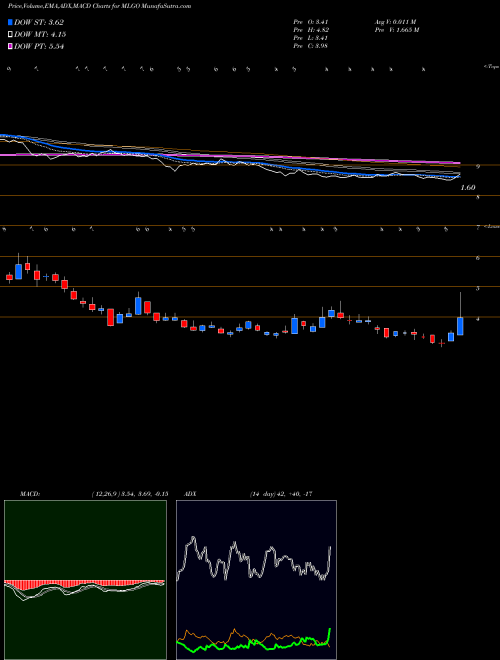Click the price axis label 9
The height and width of the screenshot is (660, 500).
click(478, 167)
